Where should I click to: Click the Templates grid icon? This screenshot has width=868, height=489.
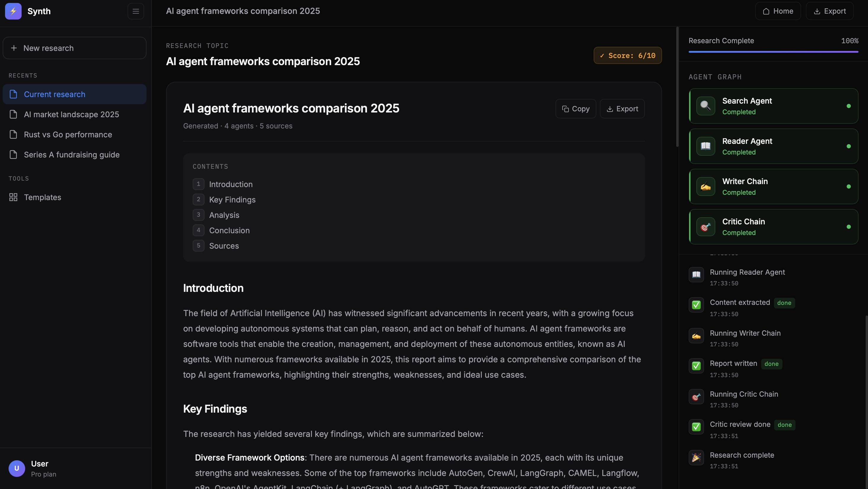[x=13, y=197]
